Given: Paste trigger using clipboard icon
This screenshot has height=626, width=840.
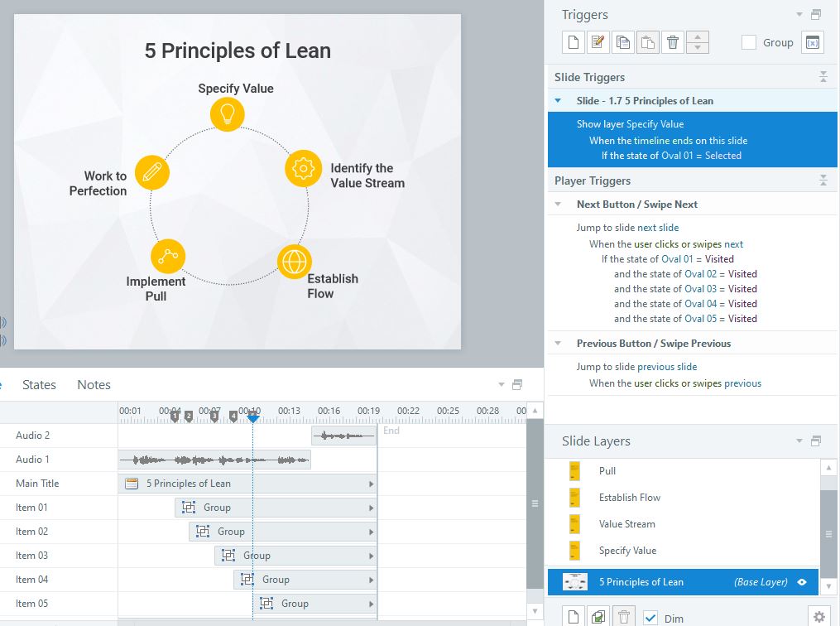Looking at the screenshot, I should (648, 42).
